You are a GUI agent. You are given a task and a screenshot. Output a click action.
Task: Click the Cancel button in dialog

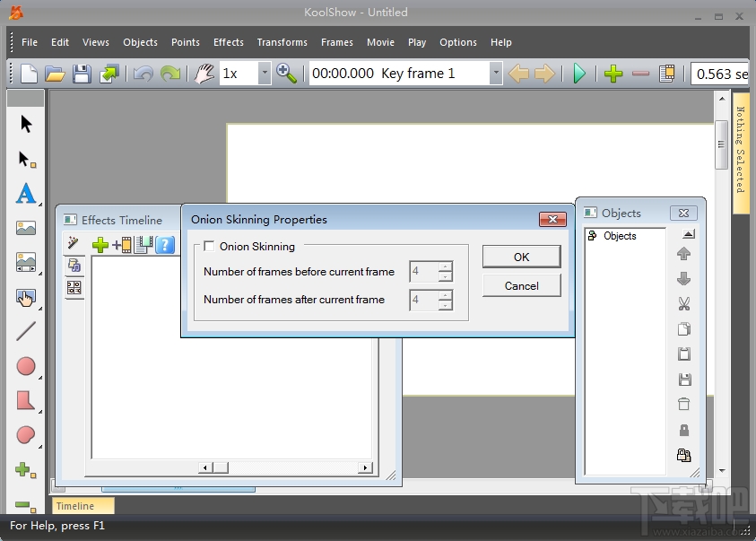pyautogui.click(x=522, y=286)
